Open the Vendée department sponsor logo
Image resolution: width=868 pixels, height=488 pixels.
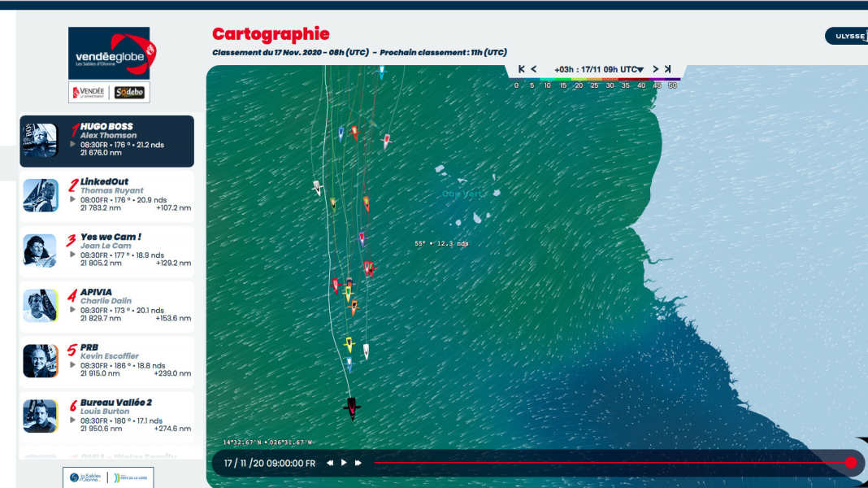89,93
